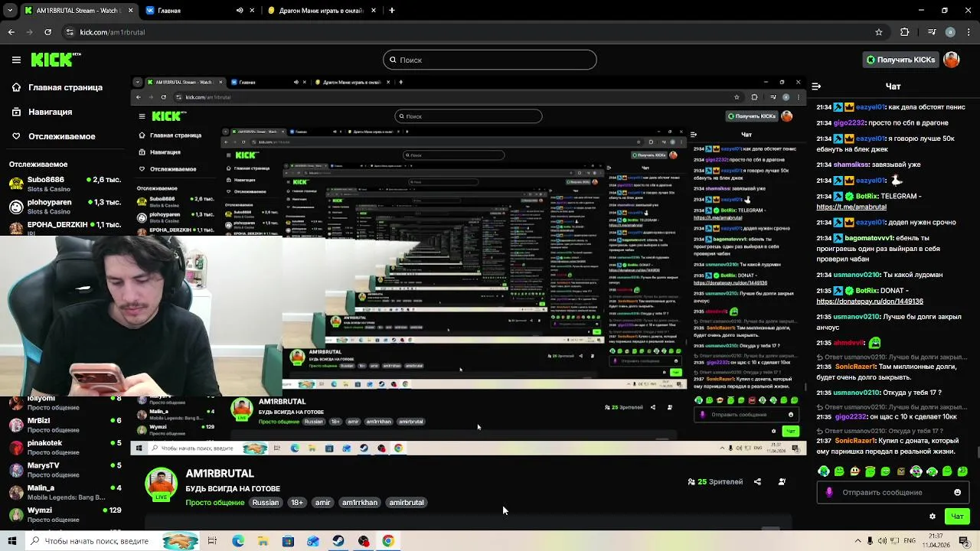This screenshot has height=551, width=980.
Task: Open the profile avatar menu on Kick
Action: tap(952, 60)
